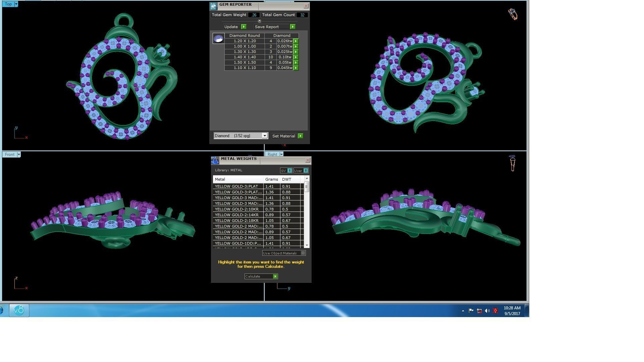Click the V8 application icon on taskbar
Image resolution: width=644 pixels, height=362 pixels.
[19, 310]
